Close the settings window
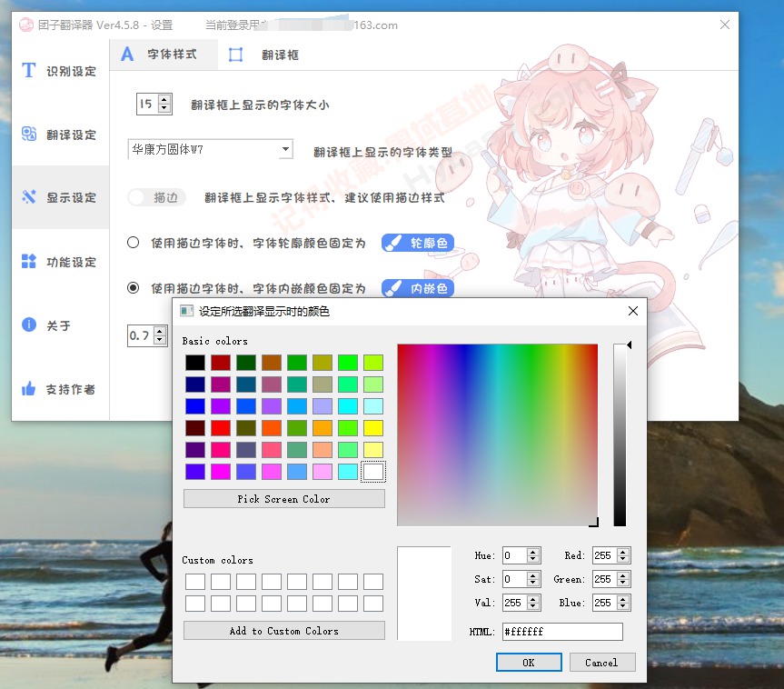Screen dimensions: 784x689 (x=725, y=25)
